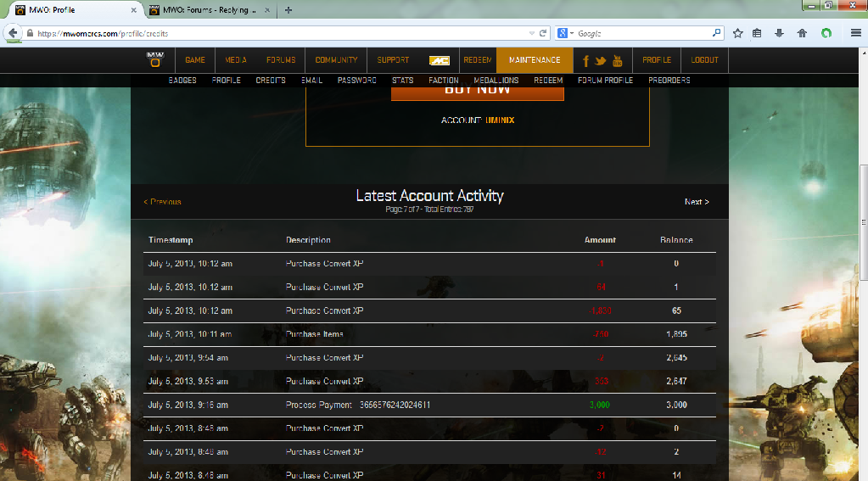This screenshot has height=481, width=868.
Task: Click the green circular addon icon
Action: coord(826,33)
